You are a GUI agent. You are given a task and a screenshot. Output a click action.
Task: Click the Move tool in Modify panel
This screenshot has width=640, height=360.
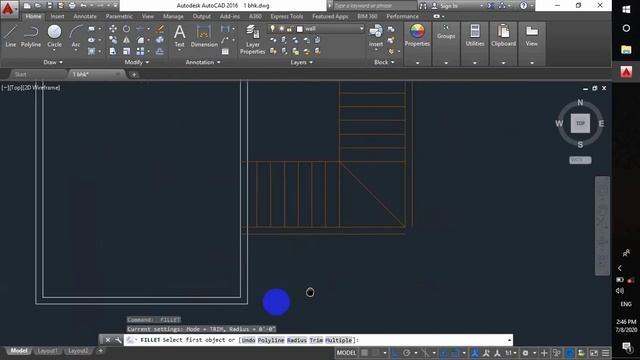(x=113, y=29)
